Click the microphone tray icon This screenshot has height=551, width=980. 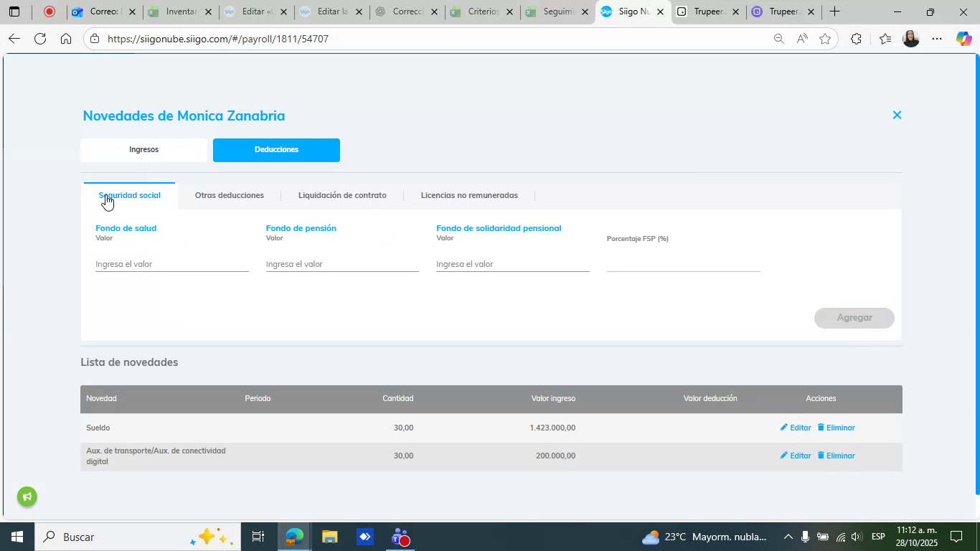805,537
